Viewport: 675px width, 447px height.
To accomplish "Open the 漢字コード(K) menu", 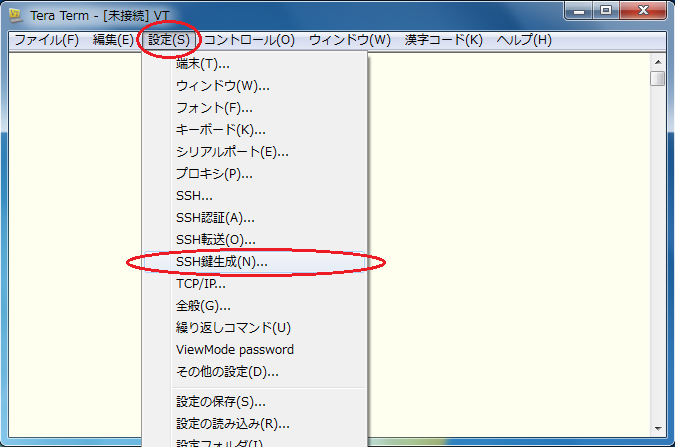I will [x=443, y=40].
